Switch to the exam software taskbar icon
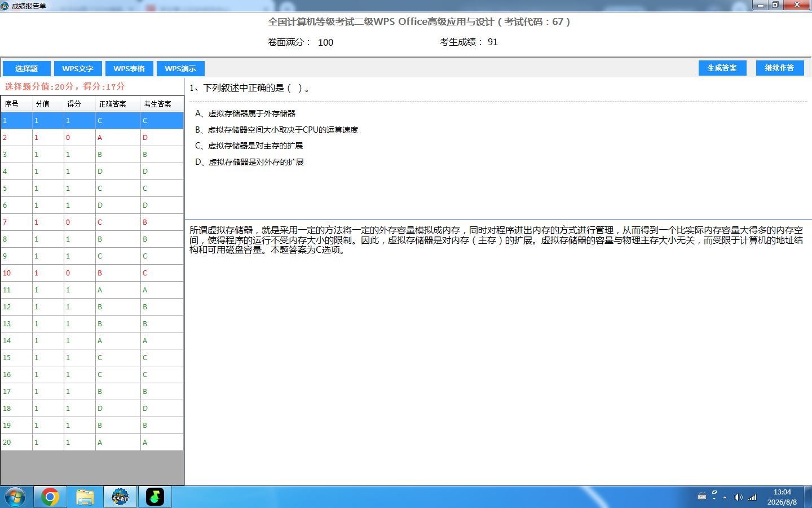 (120, 497)
